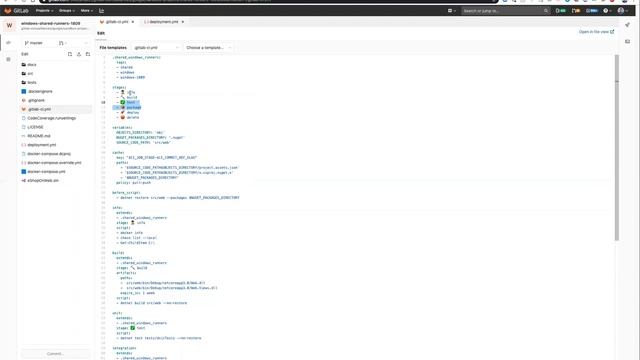
Task: Click the green check emoji on test stage line
Action: pos(122,102)
